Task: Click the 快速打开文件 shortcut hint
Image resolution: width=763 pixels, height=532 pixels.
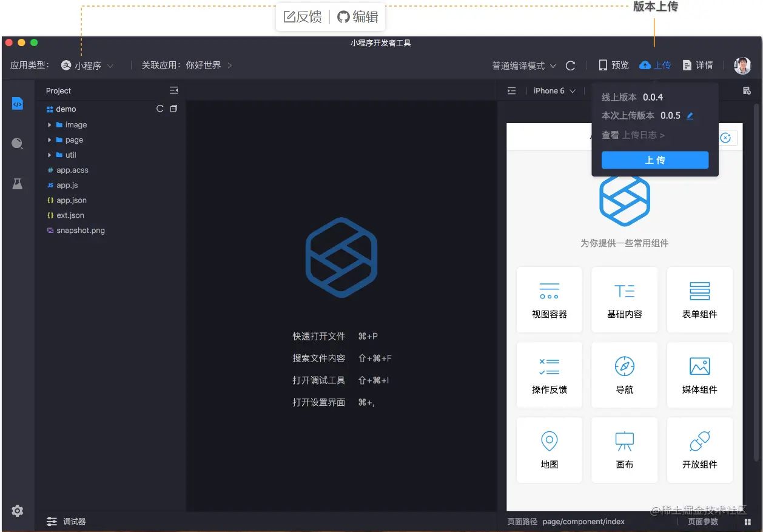Action: pyautogui.click(x=335, y=336)
